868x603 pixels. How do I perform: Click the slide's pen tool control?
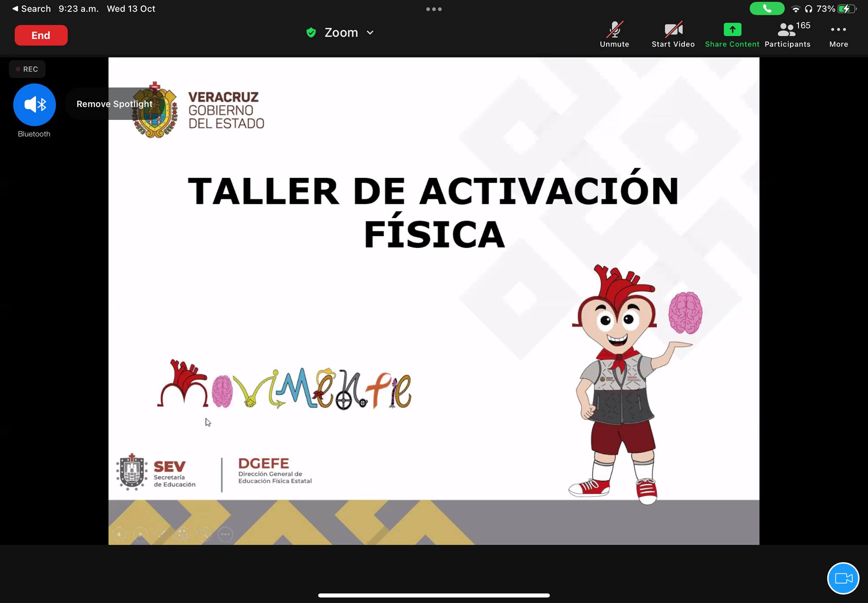[x=162, y=534]
